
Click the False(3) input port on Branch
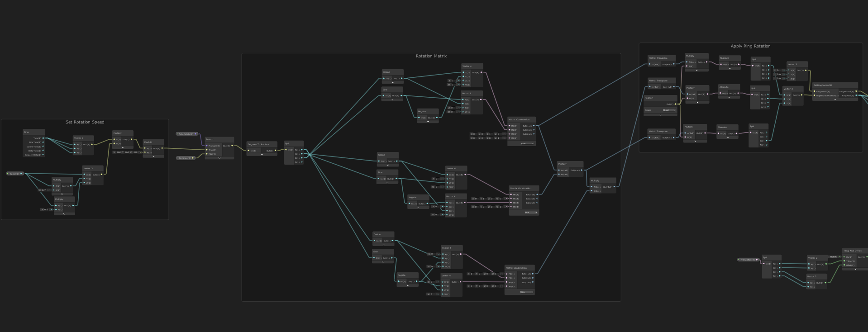pyautogui.click(x=207, y=154)
